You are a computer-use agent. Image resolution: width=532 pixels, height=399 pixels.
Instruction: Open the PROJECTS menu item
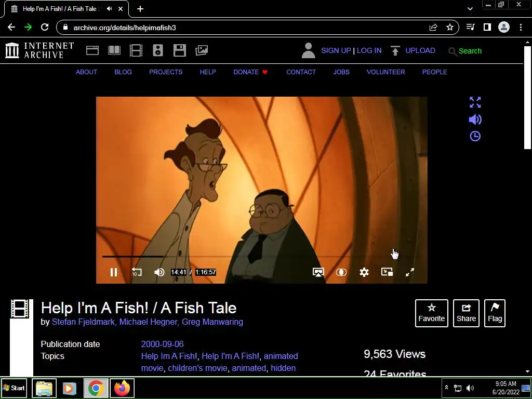click(x=166, y=72)
